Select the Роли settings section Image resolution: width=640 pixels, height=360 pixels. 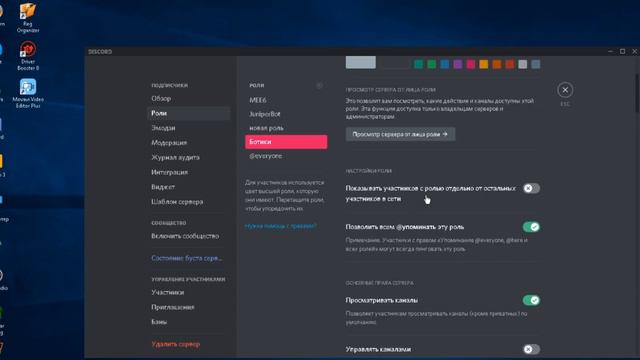point(188,113)
